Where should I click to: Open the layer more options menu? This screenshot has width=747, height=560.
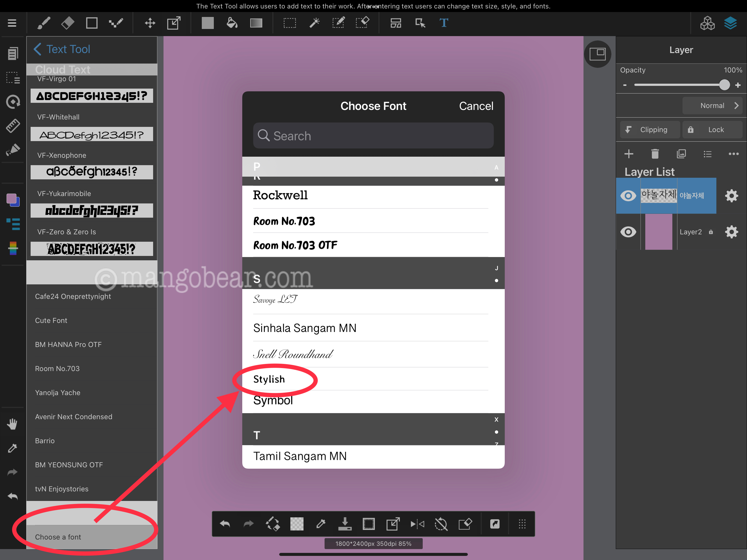(x=734, y=154)
